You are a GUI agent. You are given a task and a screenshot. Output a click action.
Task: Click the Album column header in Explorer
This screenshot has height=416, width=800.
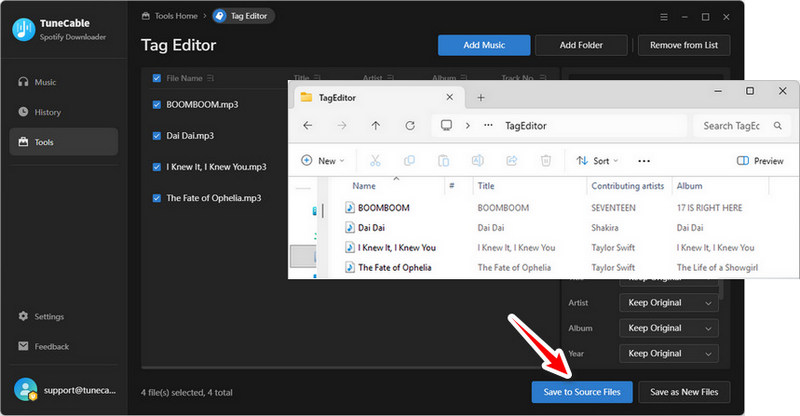(x=689, y=186)
